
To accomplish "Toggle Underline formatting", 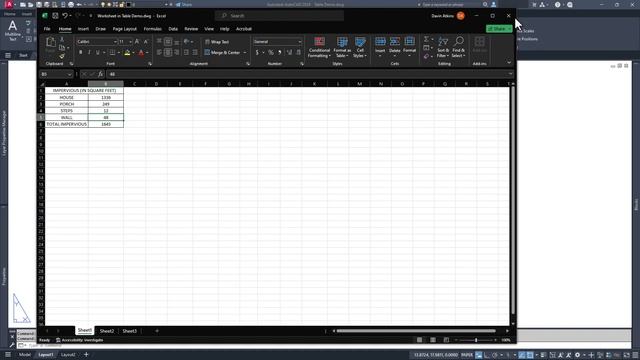I will [x=98, y=53].
